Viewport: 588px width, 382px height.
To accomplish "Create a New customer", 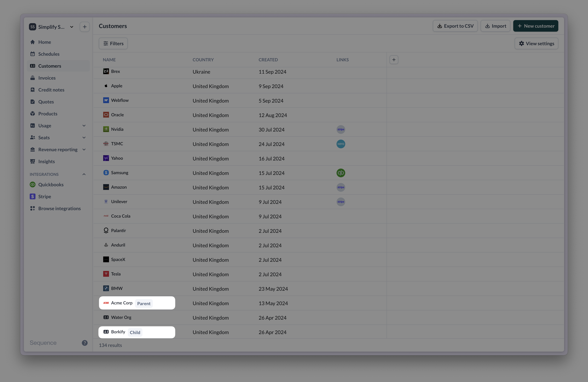I will pos(536,26).
